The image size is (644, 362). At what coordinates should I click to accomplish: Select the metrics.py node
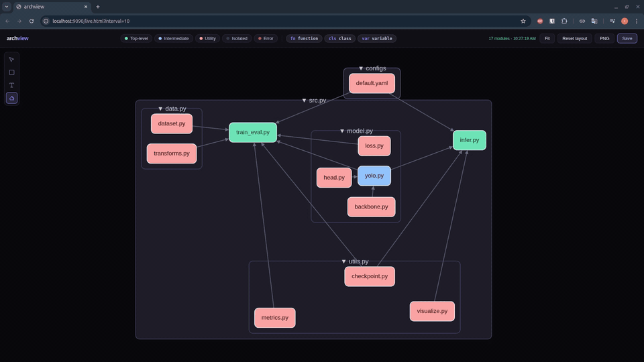(275, 318)
